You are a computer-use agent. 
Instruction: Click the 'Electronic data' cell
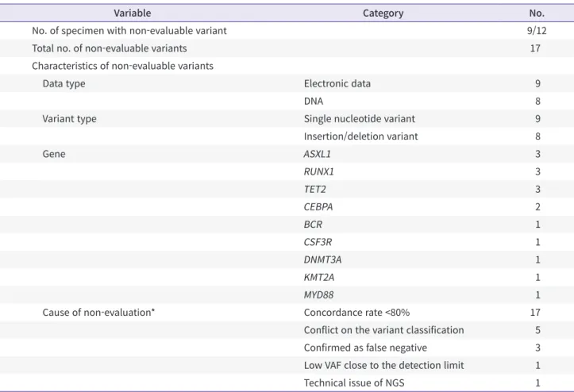(337, 83)
